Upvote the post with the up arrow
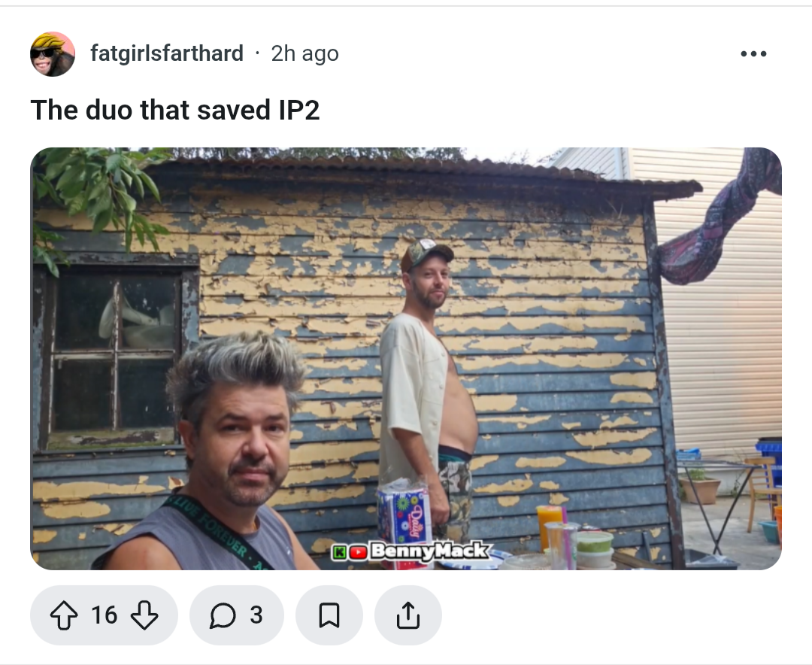This screenshot has height=665, width=812. point(64,615)
